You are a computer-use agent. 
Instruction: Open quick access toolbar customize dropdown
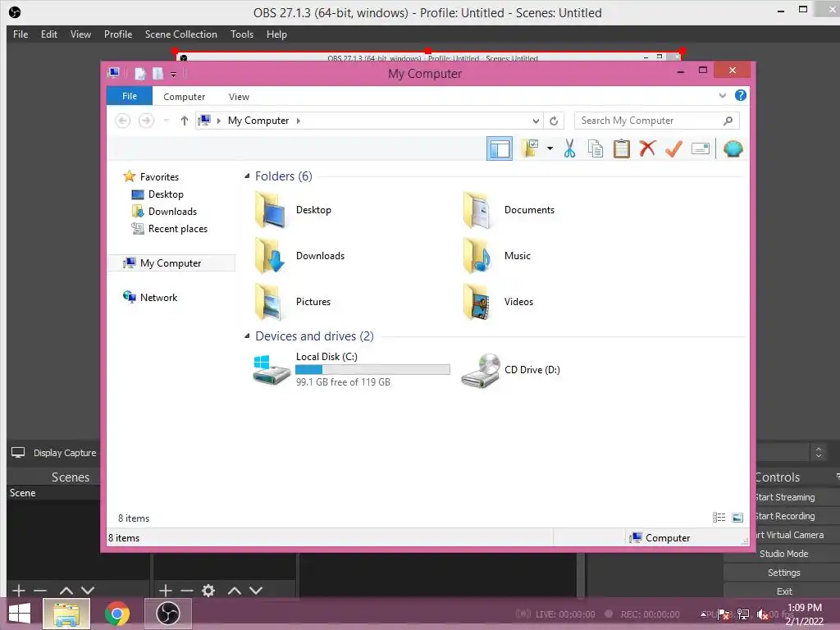pyautogui.click(x=174, y=75)
